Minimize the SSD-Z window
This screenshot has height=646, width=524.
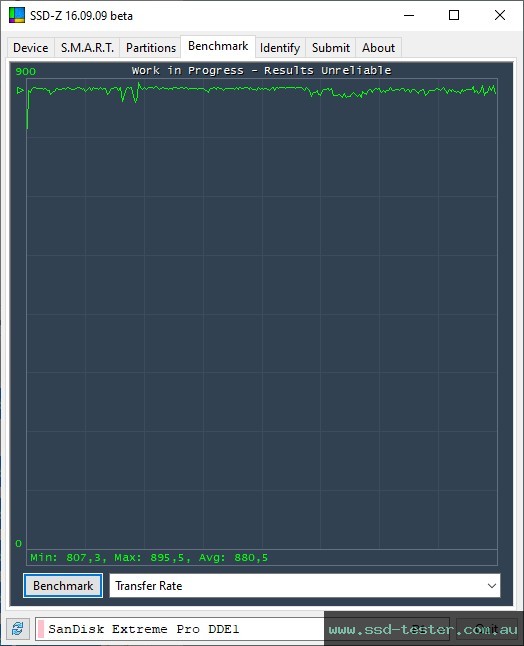(x=409, y=15)
